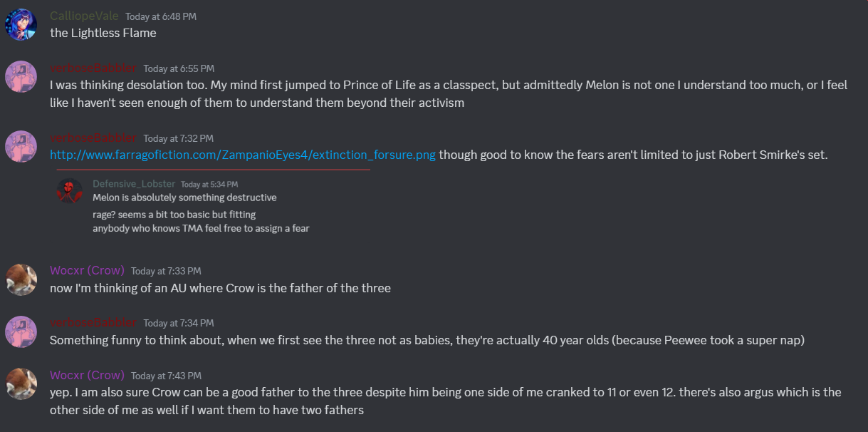Open the verboseBabbler username at 7:34 PM
868x432 pixels.
(x=93, y=322)
